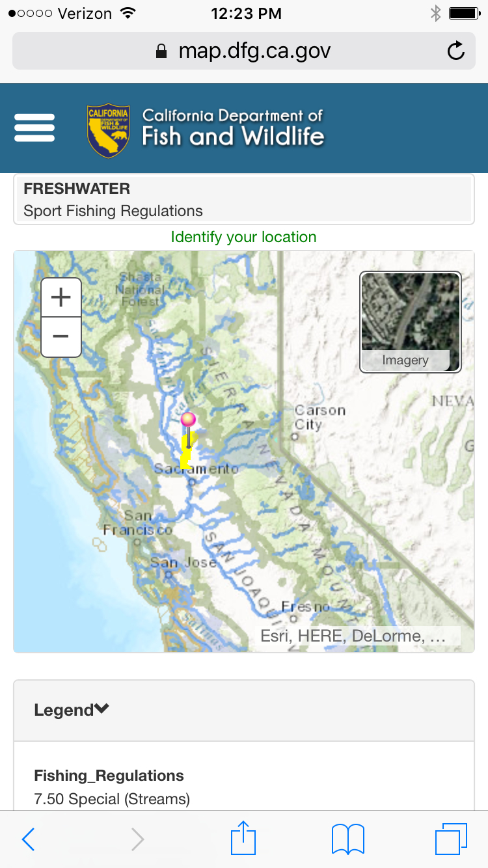Viewport: 488px width, 868px height.
Task: Tap the Legend chevron arrow
Action: point(102,709)
